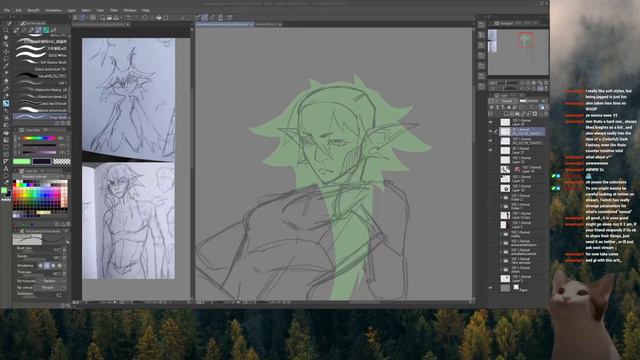
Task: Open the Filter menu
Action: tap(114, 10)
